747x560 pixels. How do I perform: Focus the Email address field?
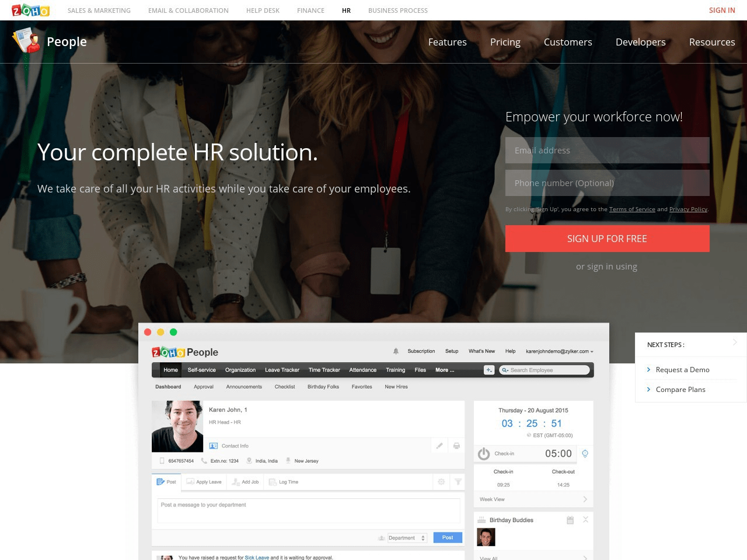point(608,150)
